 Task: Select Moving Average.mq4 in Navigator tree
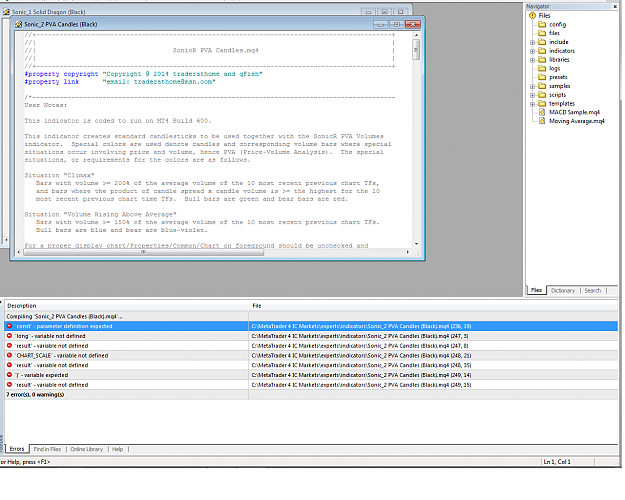click(x=576, y=121)
